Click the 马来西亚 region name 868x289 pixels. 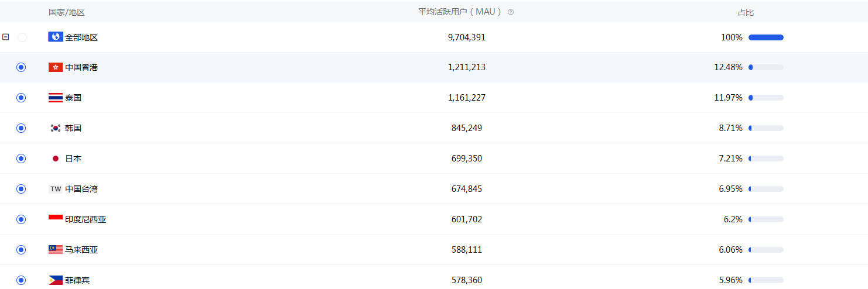point(81,250)
